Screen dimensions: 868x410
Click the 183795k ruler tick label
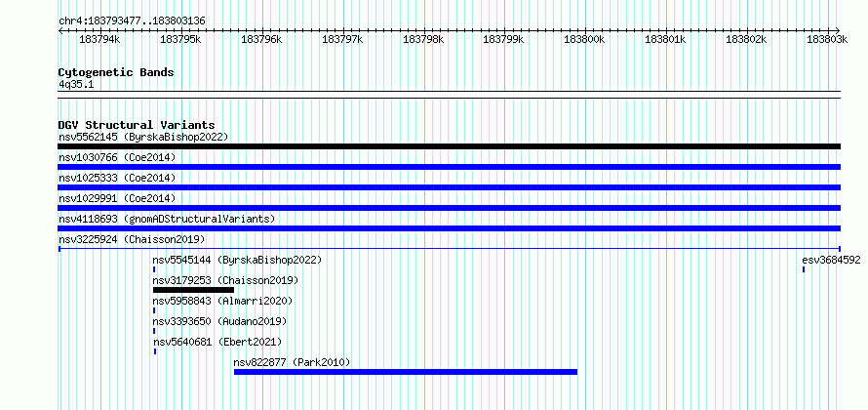(x=180, y=40)
